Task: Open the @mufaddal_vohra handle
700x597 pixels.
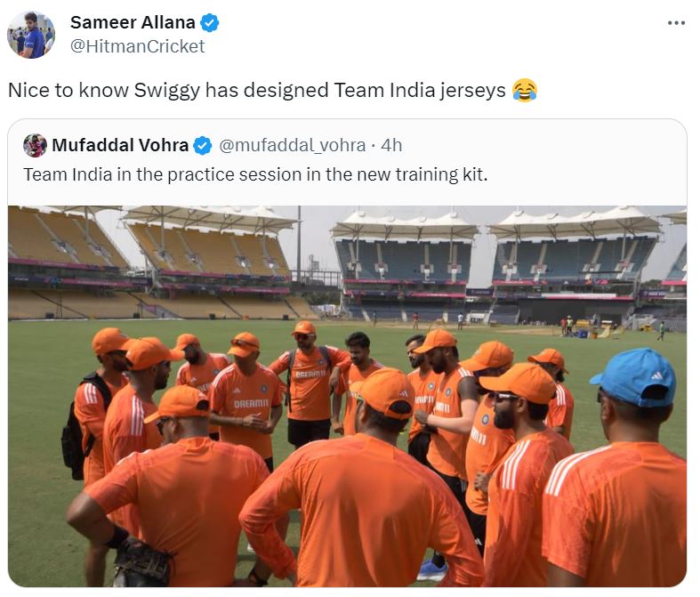Action: pos(293,145)
